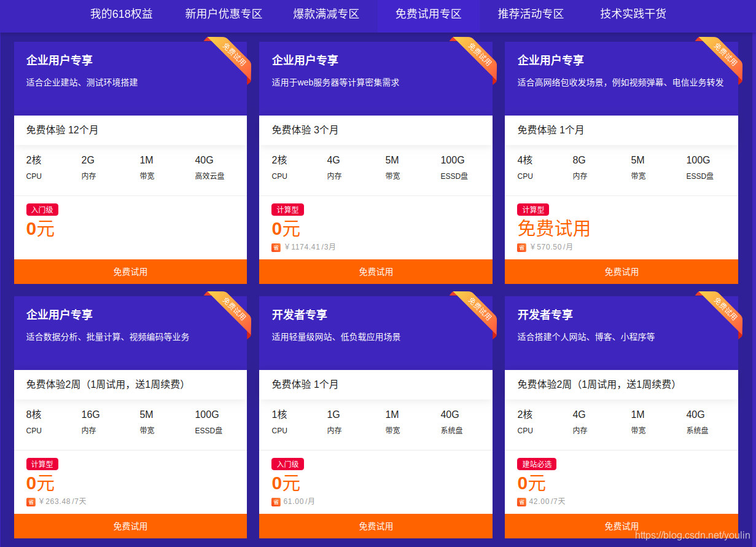
Task: Click 8G 内存 spec value
Action: [x=579, y=160]
